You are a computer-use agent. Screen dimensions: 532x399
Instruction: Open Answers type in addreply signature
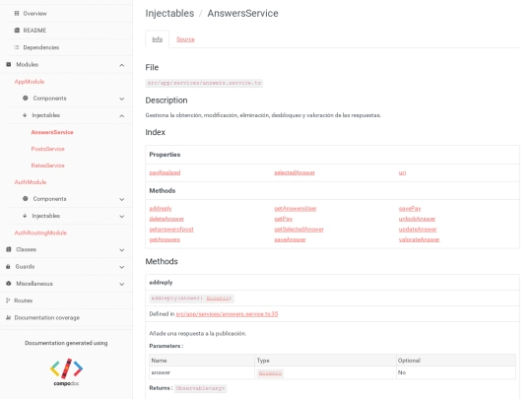click(x=218, y=299)
